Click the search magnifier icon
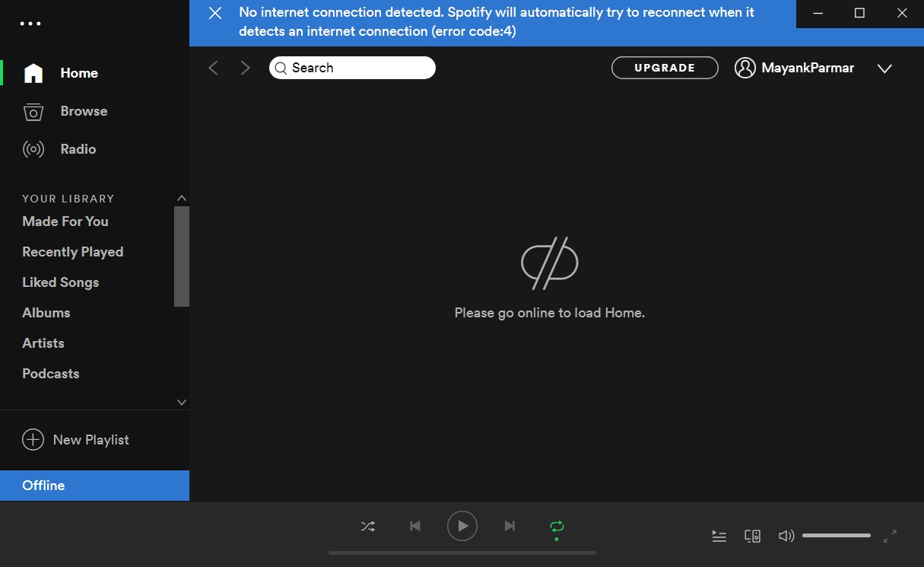 tap(281, 68)
